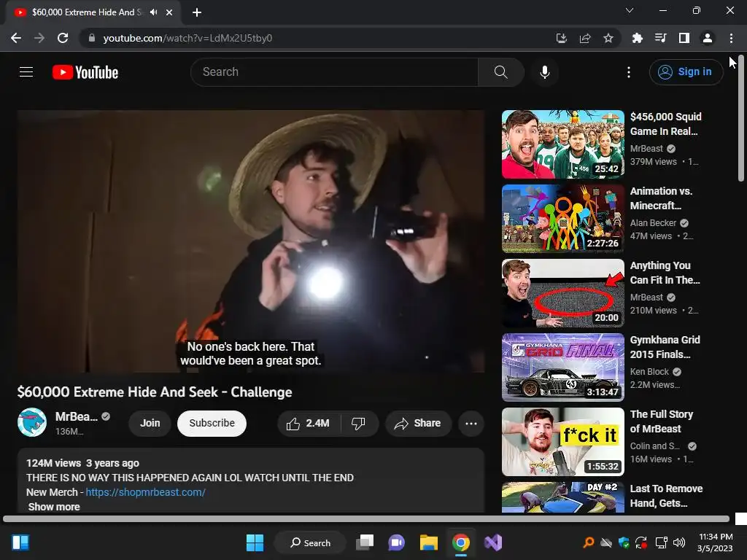Open the YouTube hamburger guide menu
The width and height of the screenshot is (747, 560).
(x=26, y=72)
